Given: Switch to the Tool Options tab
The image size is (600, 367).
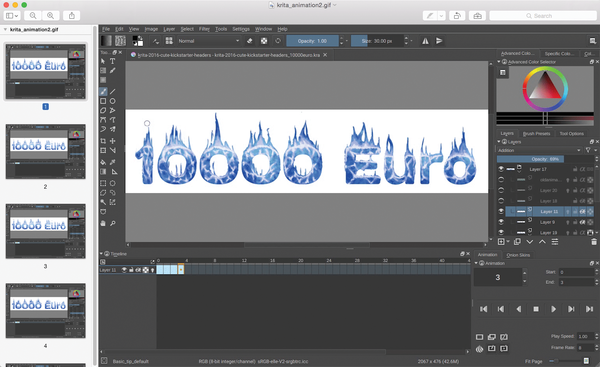Looking at the screenshot, I should 571,134.
